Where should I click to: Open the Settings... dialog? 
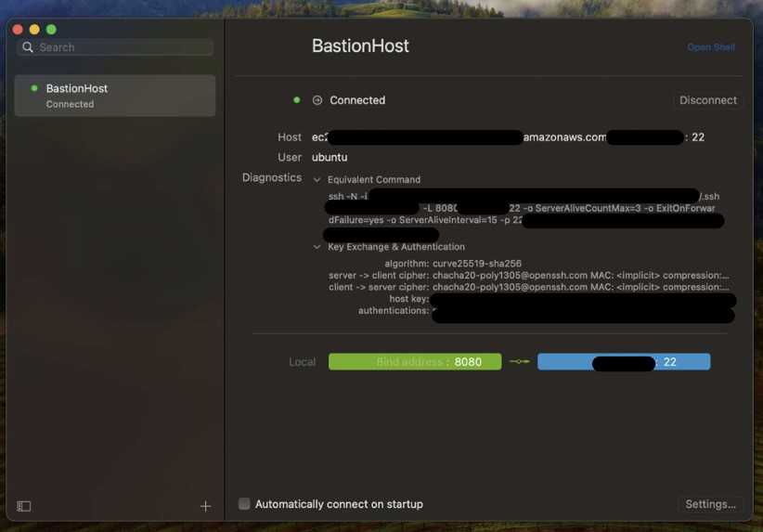click(x=710, y=504)
